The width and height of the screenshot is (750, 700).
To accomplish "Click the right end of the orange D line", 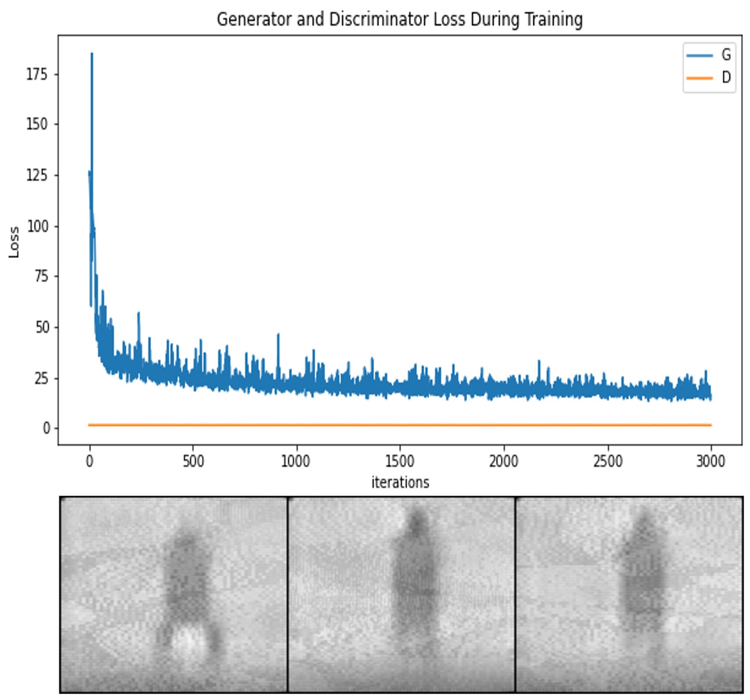I will coord(711,425).
